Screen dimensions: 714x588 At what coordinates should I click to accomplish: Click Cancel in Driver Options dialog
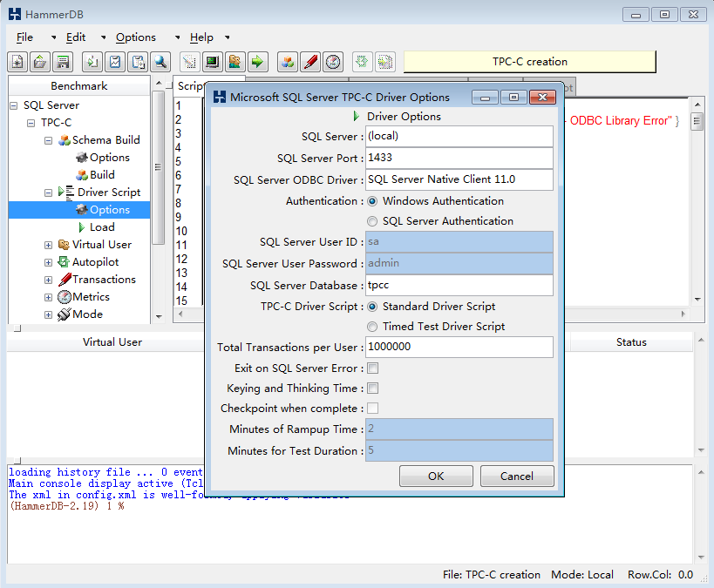(517, 476)
